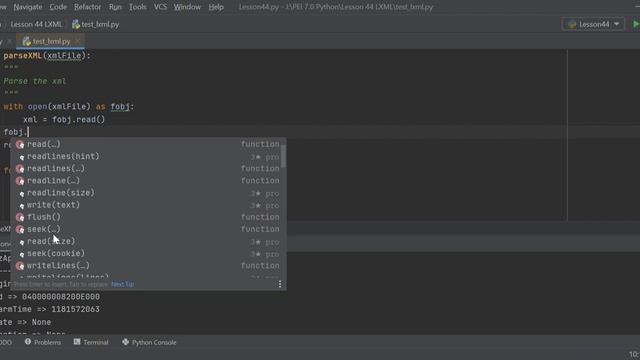640x360 pixels.
Task: Choose readline(size) completion suggestion
Action: (148, 193)
